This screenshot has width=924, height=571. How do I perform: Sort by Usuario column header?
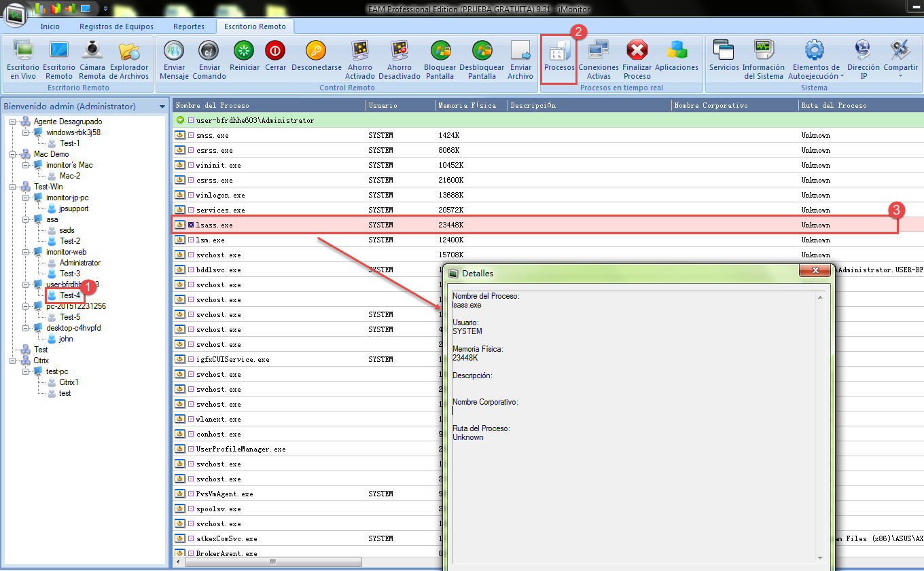coord(401,105)
